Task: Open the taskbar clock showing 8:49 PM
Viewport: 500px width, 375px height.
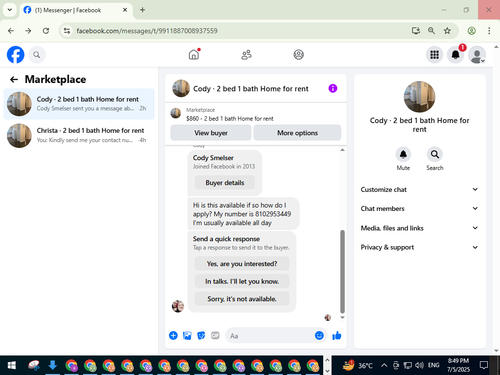Action: (458, 365)
